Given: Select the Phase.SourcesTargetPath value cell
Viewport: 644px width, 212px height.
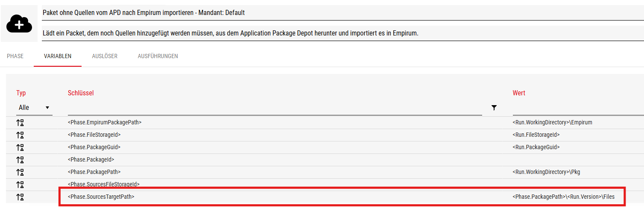Looking at the screenshot, I should pyautogui.click(x=563, y=197).
